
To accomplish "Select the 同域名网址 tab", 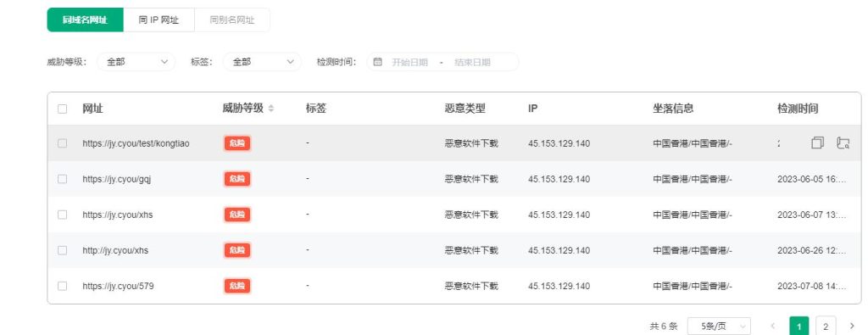I will pos(86,20).
